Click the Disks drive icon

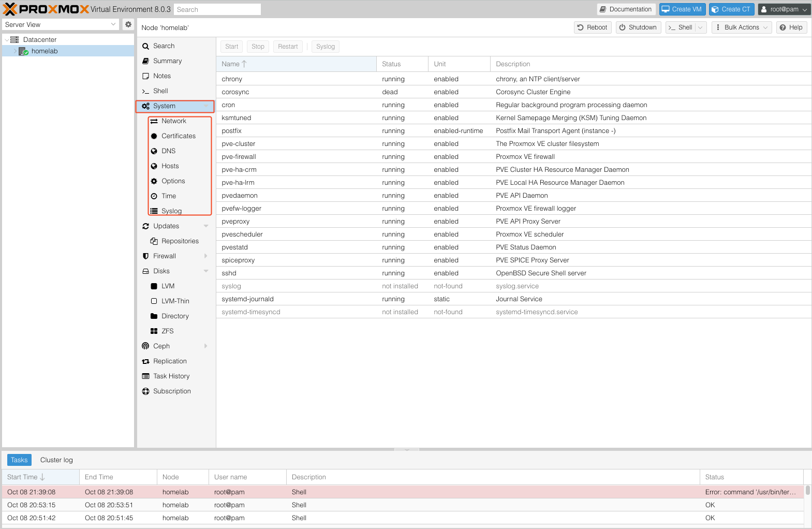point(146,271)
